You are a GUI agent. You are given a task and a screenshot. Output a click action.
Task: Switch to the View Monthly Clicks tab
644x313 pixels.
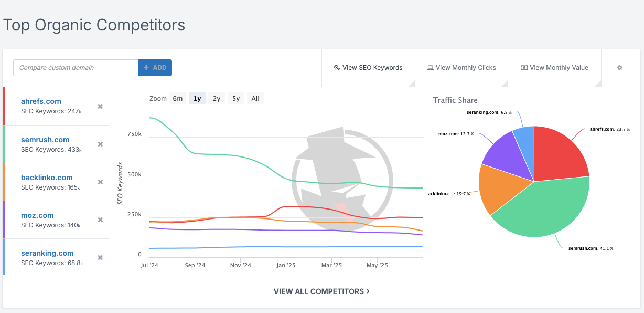461,67
